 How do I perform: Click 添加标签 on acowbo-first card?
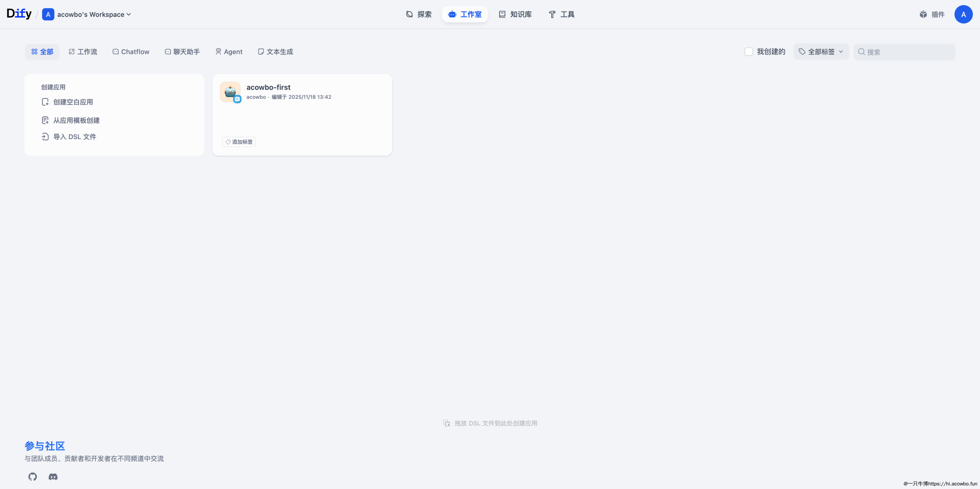[x=239, y=142]
